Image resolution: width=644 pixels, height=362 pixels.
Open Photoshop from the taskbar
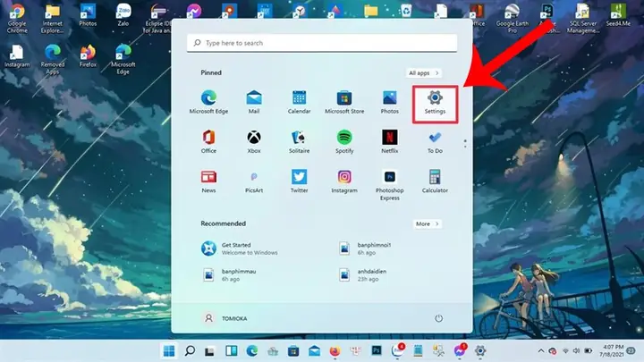377,351
